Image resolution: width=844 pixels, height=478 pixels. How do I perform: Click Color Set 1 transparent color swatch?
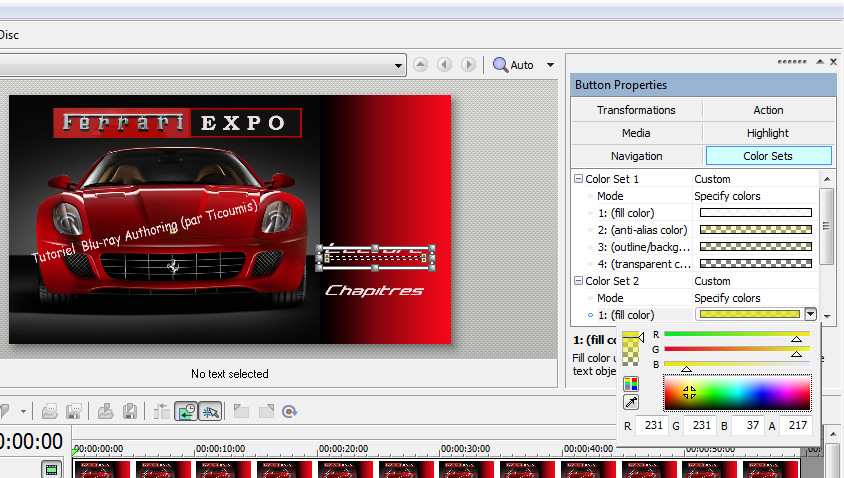pos(756,264)
